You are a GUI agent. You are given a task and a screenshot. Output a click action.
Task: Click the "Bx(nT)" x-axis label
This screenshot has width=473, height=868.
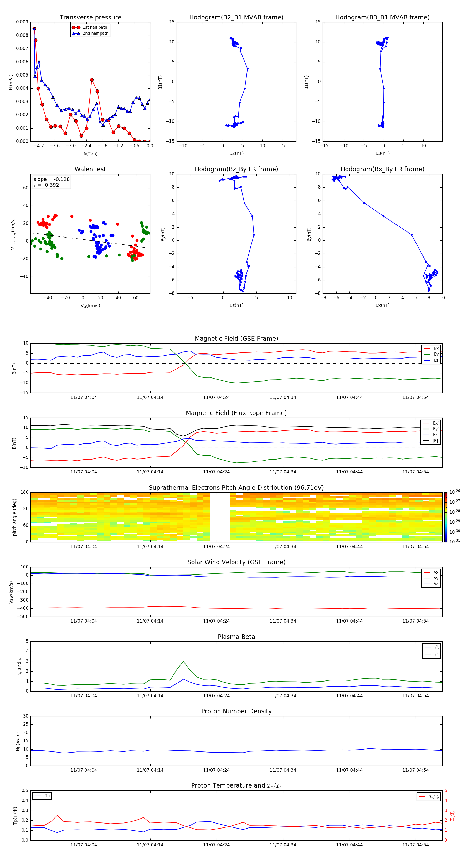coord(382,305)
